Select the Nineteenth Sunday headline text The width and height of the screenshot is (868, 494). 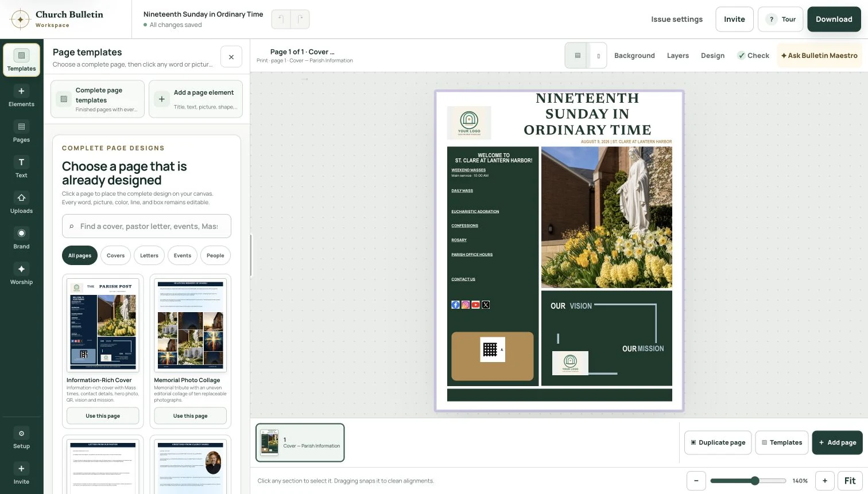tap(587, 114)
